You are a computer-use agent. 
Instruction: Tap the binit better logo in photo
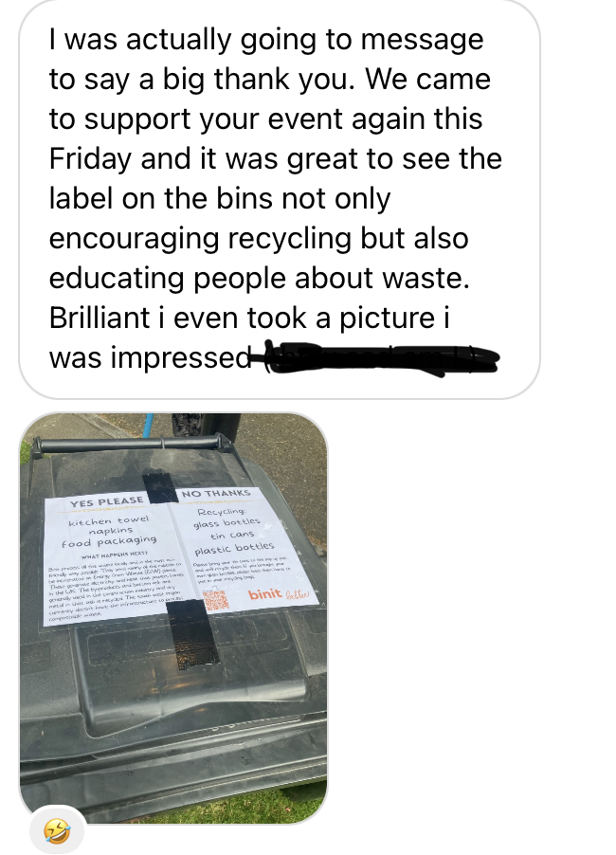[x=279, y=594]
